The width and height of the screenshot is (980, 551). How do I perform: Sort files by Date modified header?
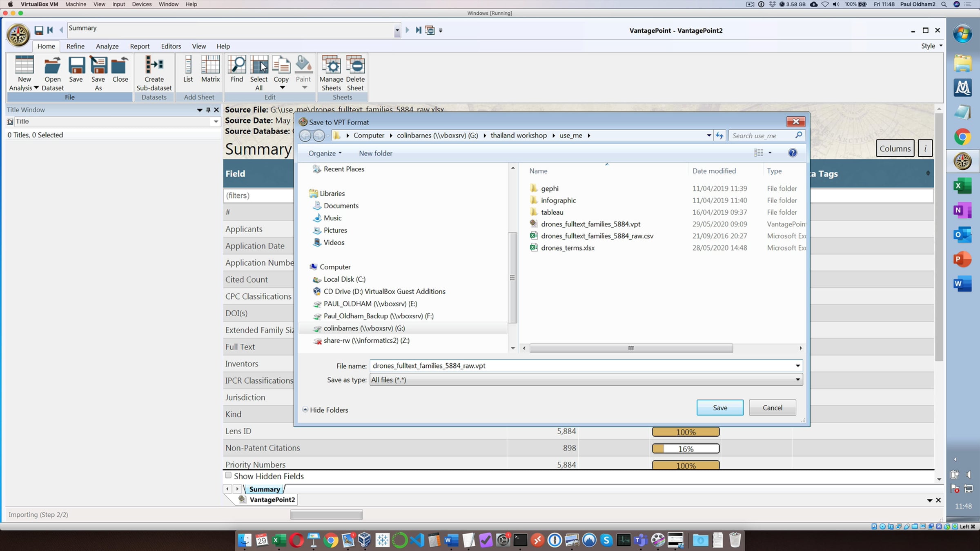(x=714, y=171)
